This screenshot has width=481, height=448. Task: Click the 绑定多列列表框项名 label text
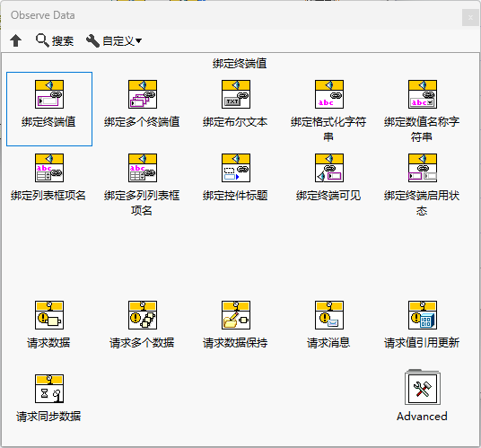[142, 203]
